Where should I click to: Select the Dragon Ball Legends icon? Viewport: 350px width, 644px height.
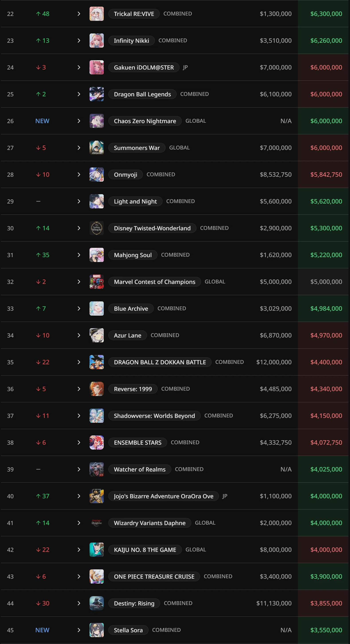point(97,94)
